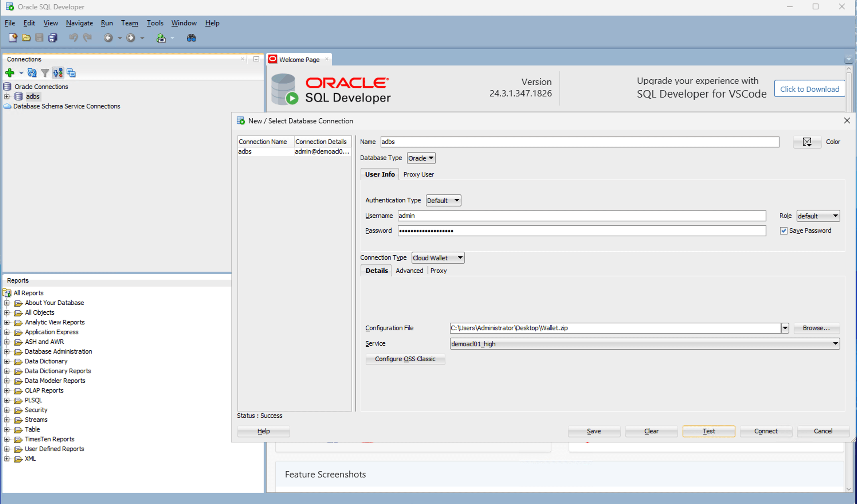Screen dimensions: 857x504
Task: Open file using the folder toolbar icon
Action: pyautogui.click(x=26, y=38)
